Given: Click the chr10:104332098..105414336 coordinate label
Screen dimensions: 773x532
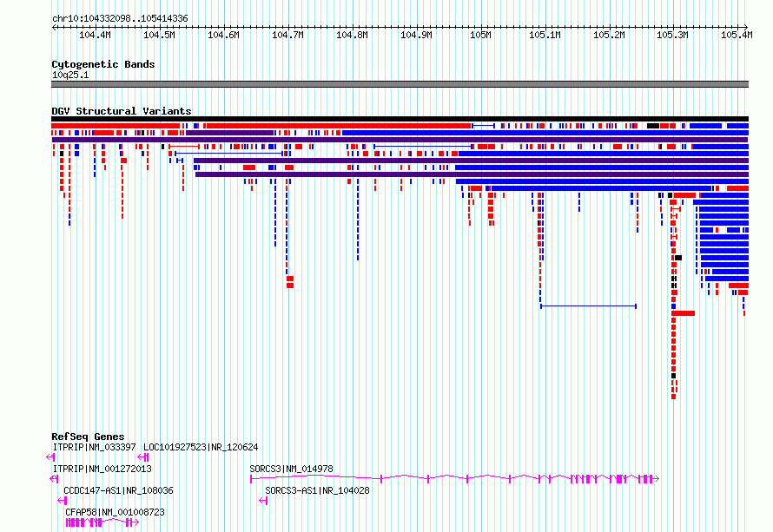Looking at the screenshot, I should coord(120,19).
